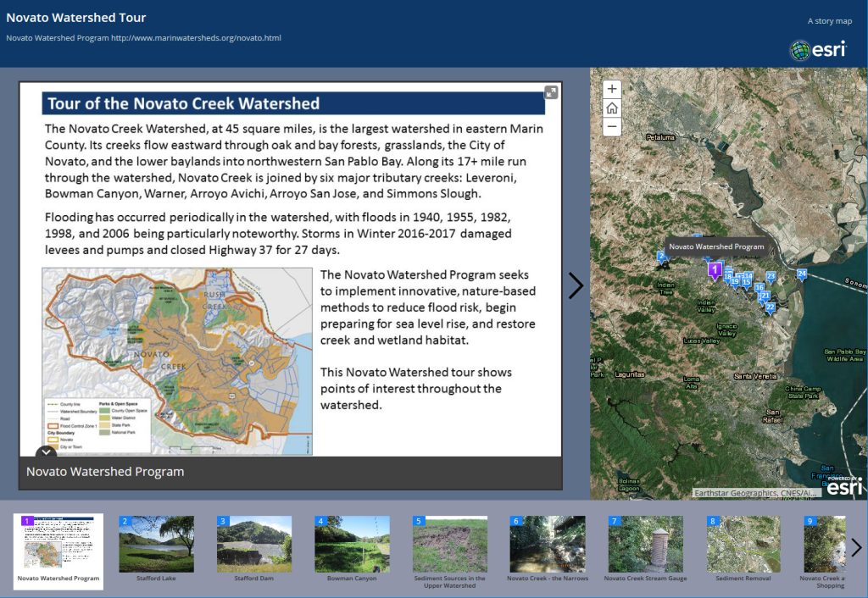Zoom in on the map

[x=611, y=88]
